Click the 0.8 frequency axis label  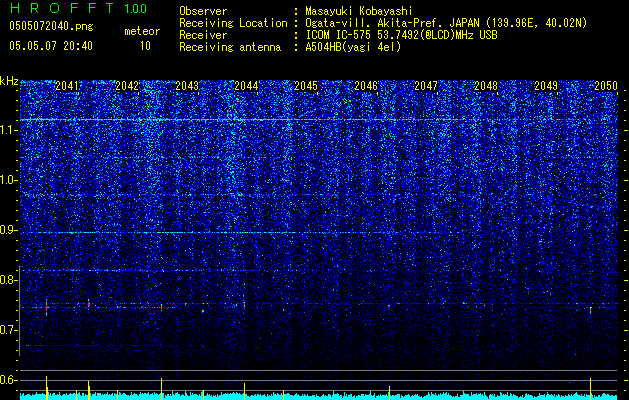click(9, 280)
